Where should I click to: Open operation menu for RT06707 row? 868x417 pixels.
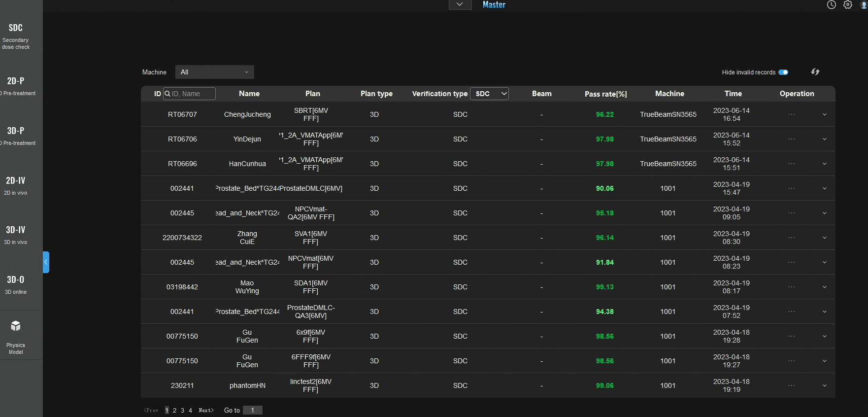(x=791, y=114)
